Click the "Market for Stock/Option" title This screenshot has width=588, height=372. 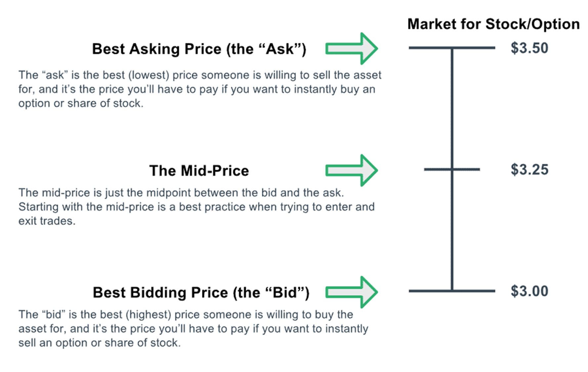click(493, 24)
